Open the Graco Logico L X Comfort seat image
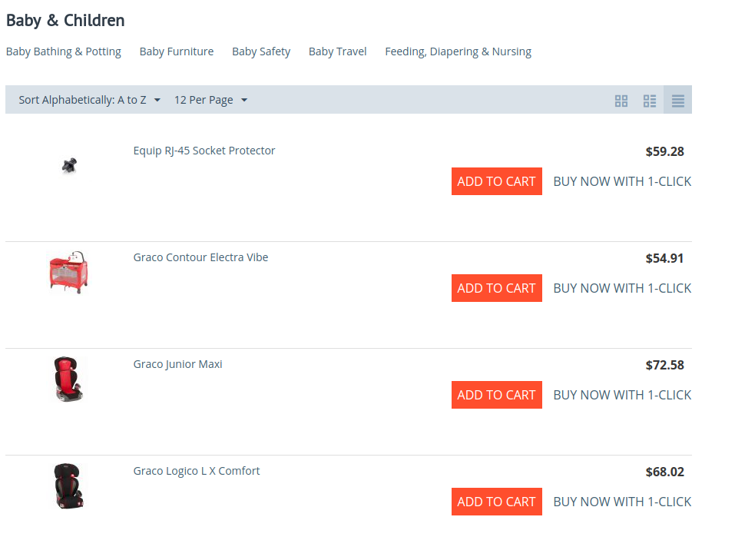The image size is (735, 560). point(69,486)
